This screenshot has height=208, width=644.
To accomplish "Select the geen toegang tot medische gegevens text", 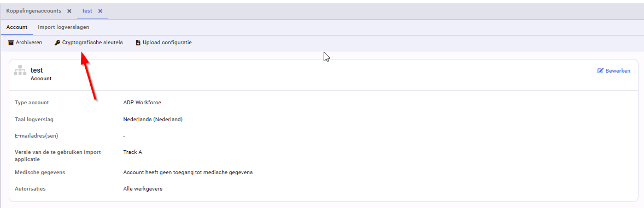I will [x=207, y=173].
